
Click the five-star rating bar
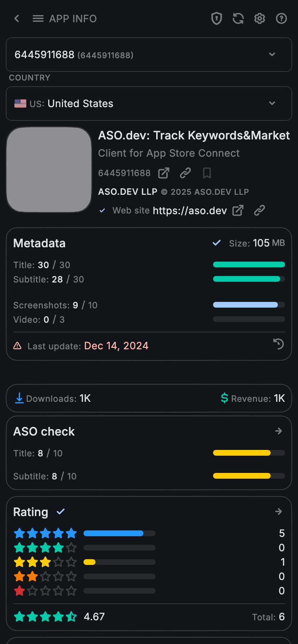click(x=119, y=533)
